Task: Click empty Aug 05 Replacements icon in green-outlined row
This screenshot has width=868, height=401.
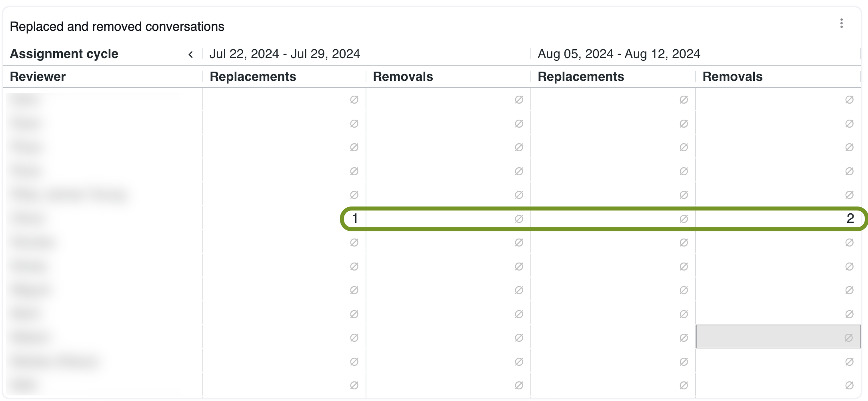Action: coord(684,219)
